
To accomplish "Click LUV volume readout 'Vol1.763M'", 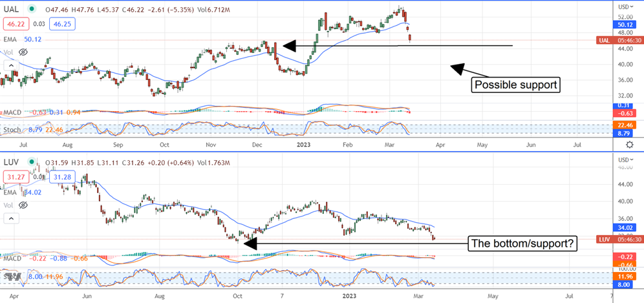I will click(214, 163).
